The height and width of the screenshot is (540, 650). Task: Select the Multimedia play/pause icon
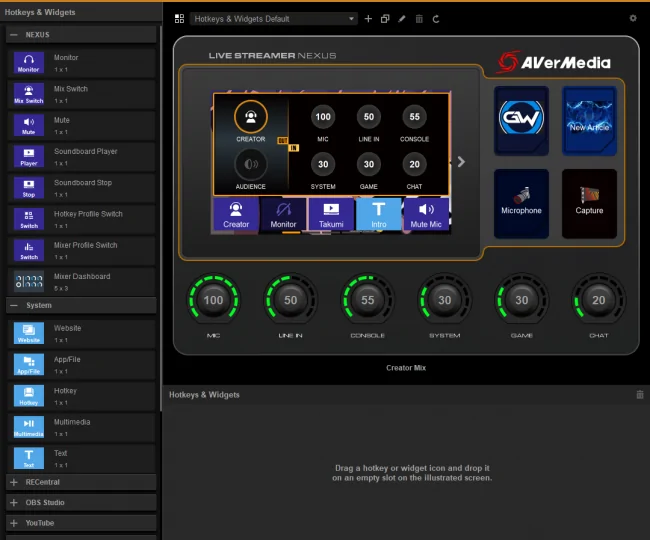[x=29, y=427]
